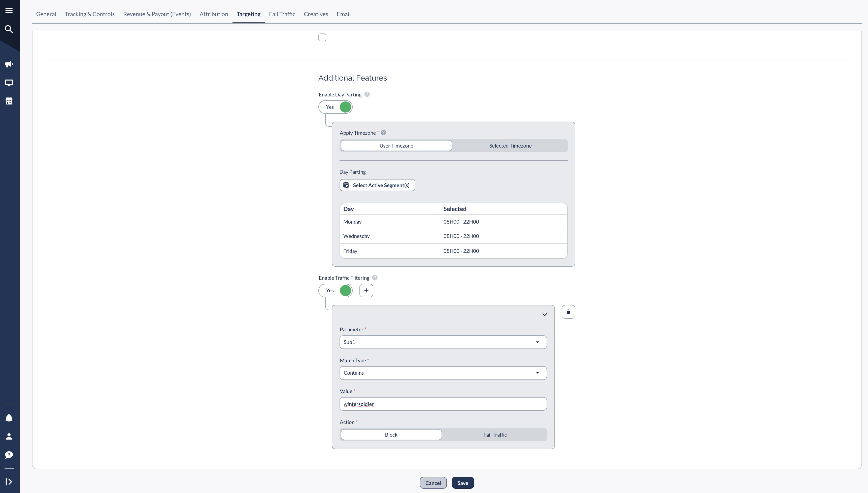This screenshot has height=493, width=868.
Task: Click the Selected column header
Action: pos(455,209)
